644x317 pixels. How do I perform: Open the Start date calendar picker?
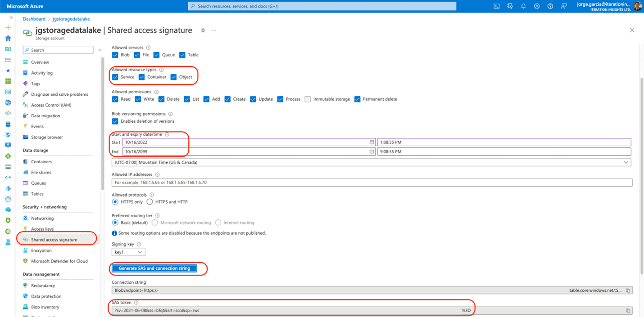[x=371, y=142]
